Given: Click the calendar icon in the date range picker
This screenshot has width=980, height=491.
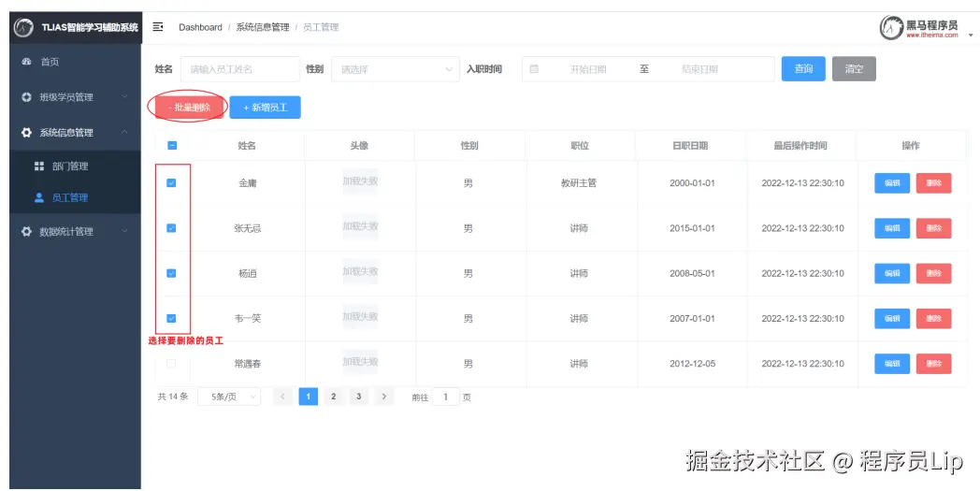Looking at the screenshot, I should tap(534, 69).
